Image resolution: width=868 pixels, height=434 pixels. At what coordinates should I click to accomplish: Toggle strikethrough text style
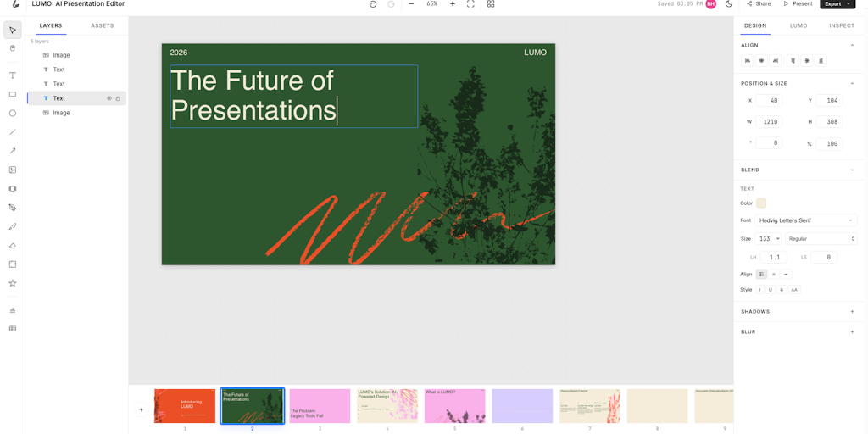coord(781,290)
